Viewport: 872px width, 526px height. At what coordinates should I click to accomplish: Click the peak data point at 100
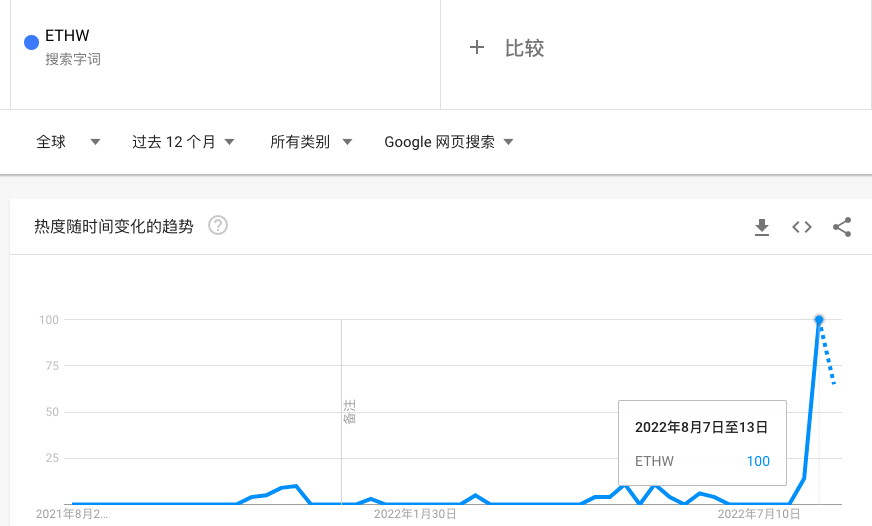(819, 320)
